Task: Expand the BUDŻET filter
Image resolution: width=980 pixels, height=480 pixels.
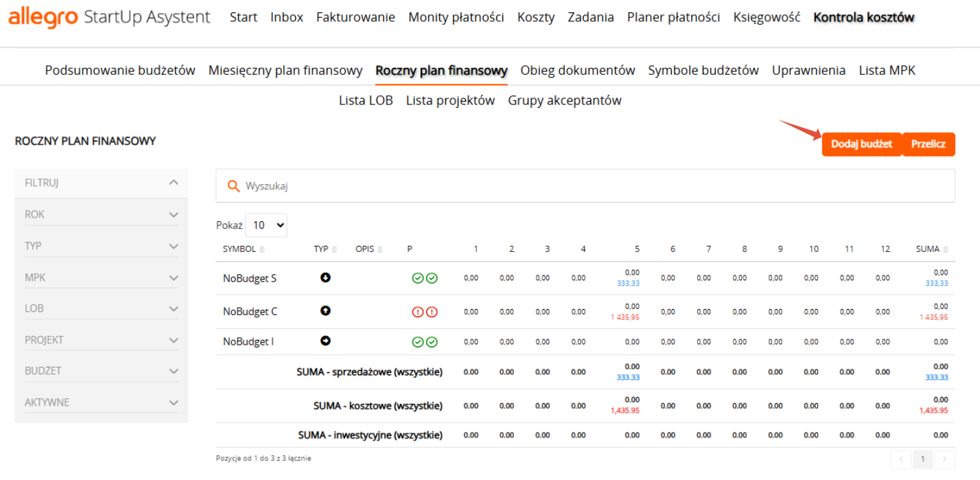Action: (174, 371)
